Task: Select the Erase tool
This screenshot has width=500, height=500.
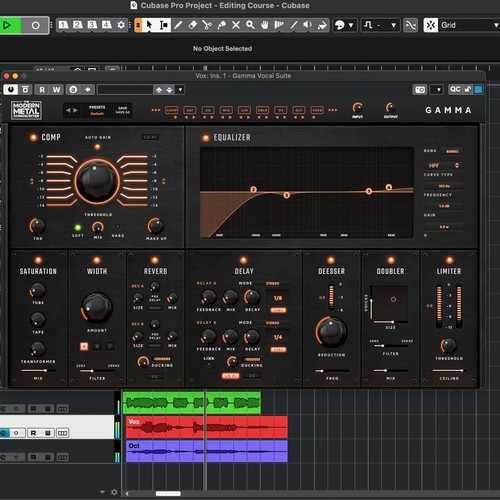Action: [x=192, y=25]
